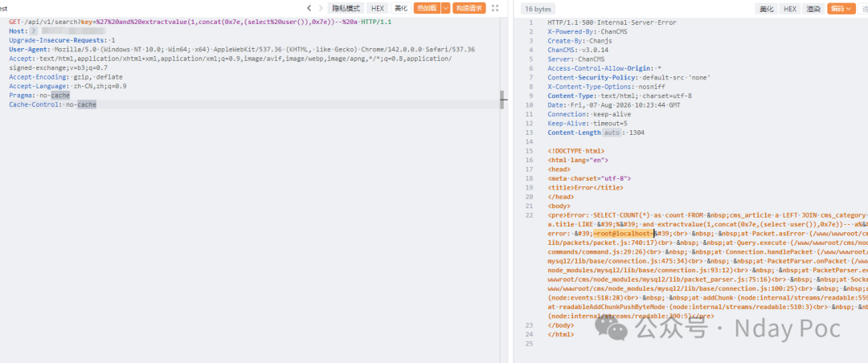Toggle 美化 beautify in the request panel
868x363 pixels.
click(400, 8)
